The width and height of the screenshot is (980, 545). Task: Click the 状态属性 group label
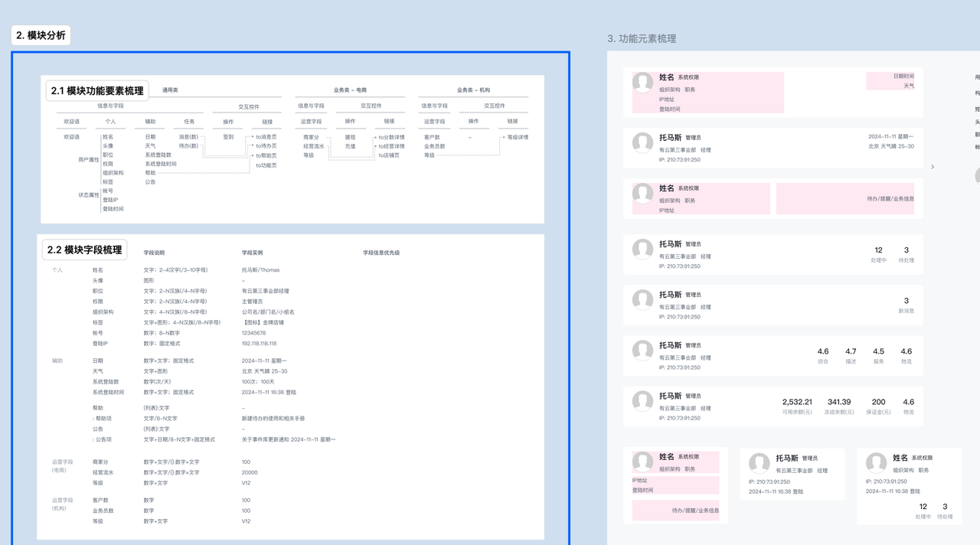point(89,195)
